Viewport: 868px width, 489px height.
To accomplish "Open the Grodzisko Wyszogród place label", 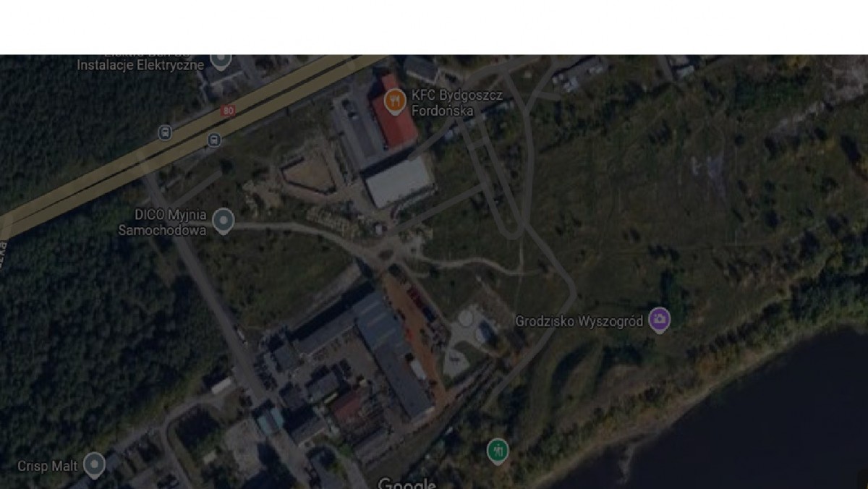I will pos(579,321).
